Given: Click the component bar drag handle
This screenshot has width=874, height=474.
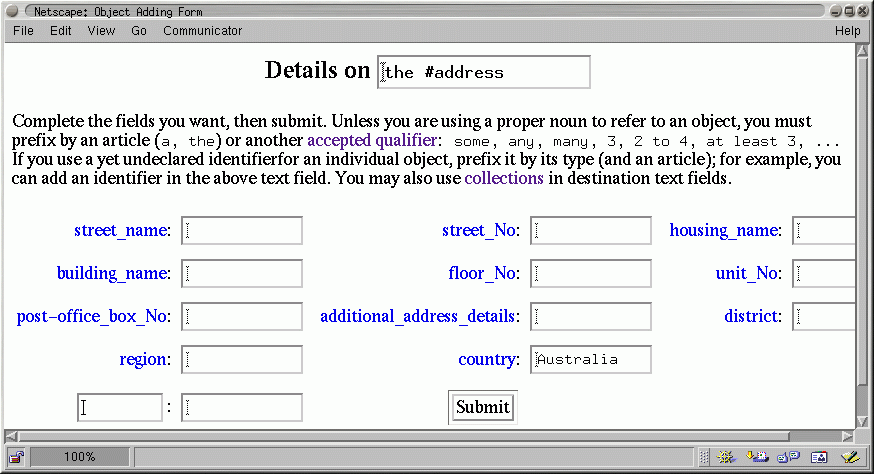Looking at the screenshot, I should tap(704, 457).
